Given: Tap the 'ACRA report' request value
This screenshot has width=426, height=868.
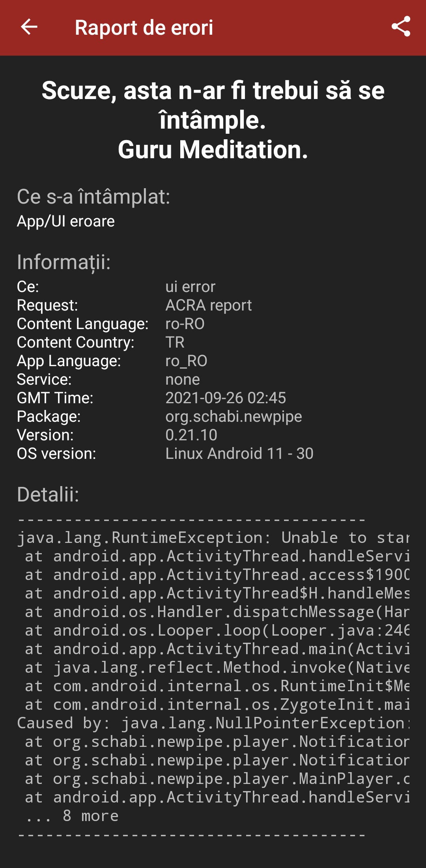Looking at the screenshot, I should 209,305.
